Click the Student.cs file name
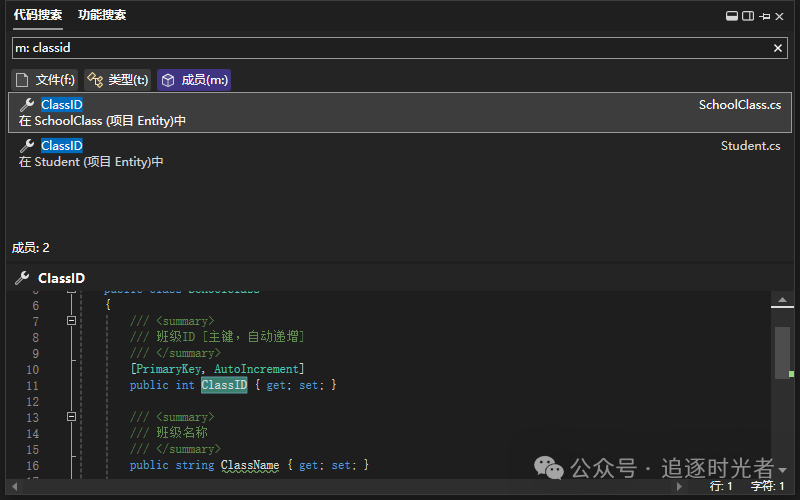The image size is (800, 500). tap(751, 146)
